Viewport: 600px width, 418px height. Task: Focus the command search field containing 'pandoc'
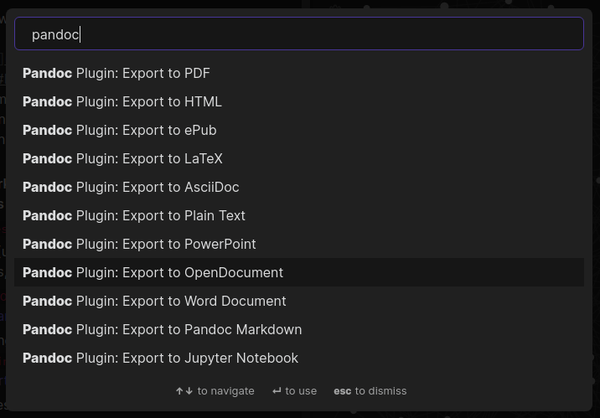tap(299, 34)
